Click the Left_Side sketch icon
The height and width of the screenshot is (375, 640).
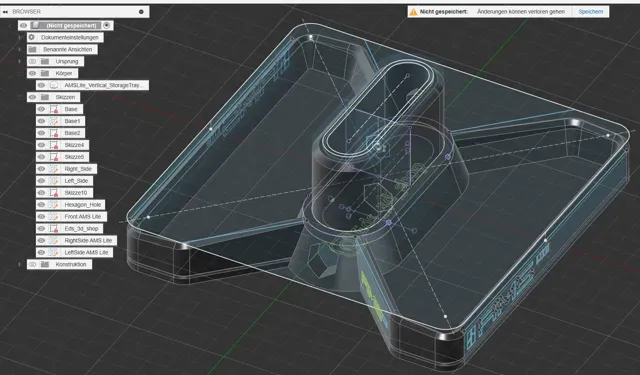click(54, 181)
